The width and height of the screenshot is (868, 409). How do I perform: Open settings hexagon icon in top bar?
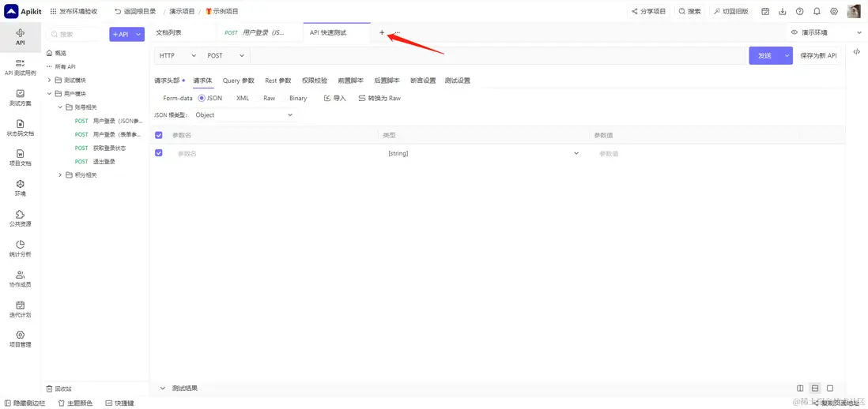tap(834, 11)
